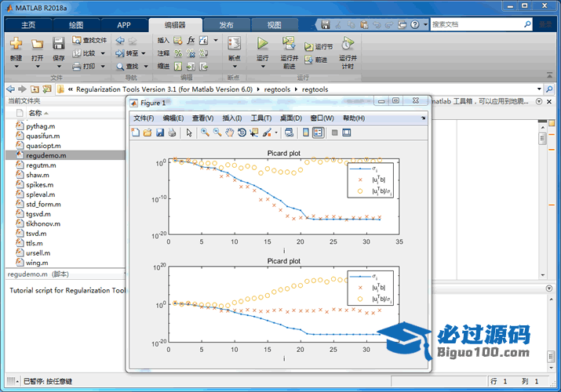
Task: Click the navigate back arrow in the ribbon
Action: pos(120,41)
